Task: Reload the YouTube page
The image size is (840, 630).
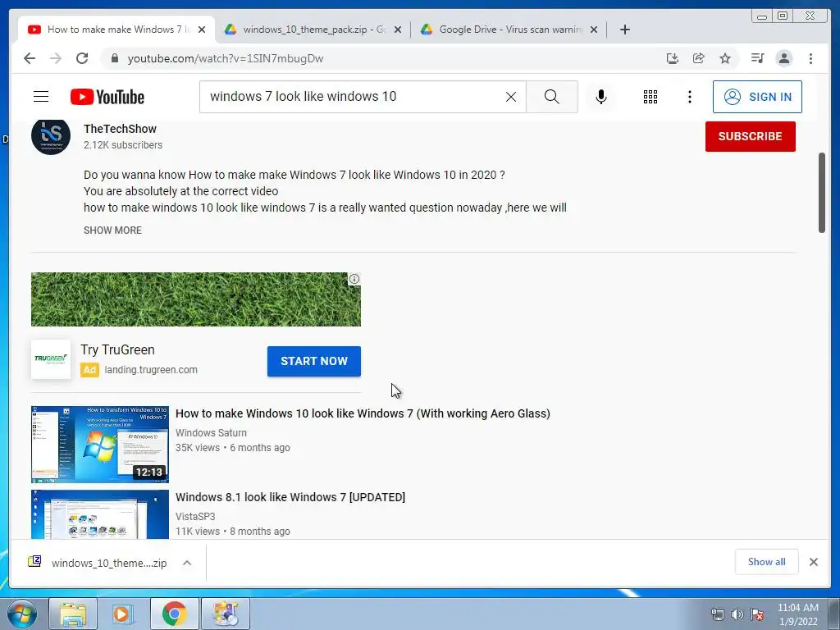Action: pyautogui.click(x=82, y=58)
